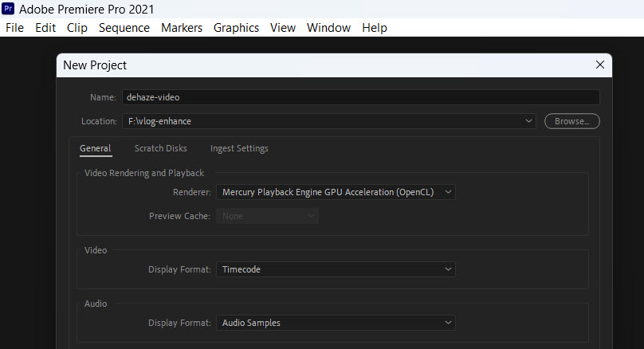
Task: Open the Video Display Format dropdown showing Timecode
Action: point(336,269)
